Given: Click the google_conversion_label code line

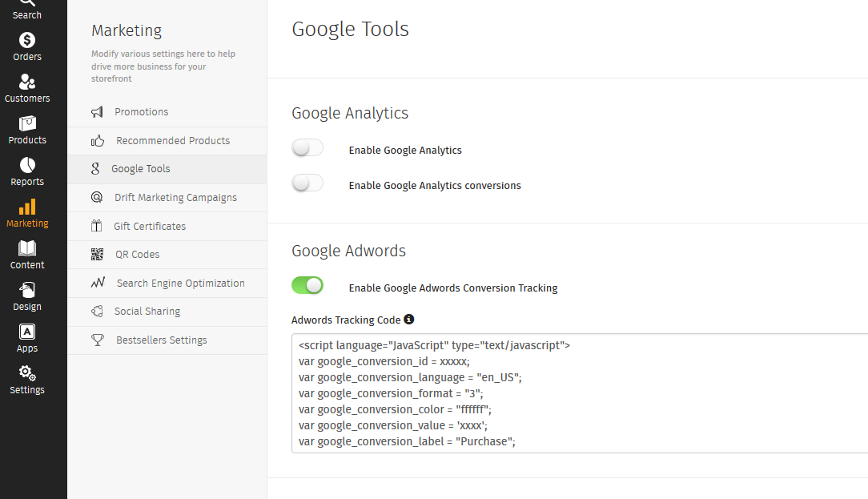Looking at the screenshot, I should click(x=407, y=441).
